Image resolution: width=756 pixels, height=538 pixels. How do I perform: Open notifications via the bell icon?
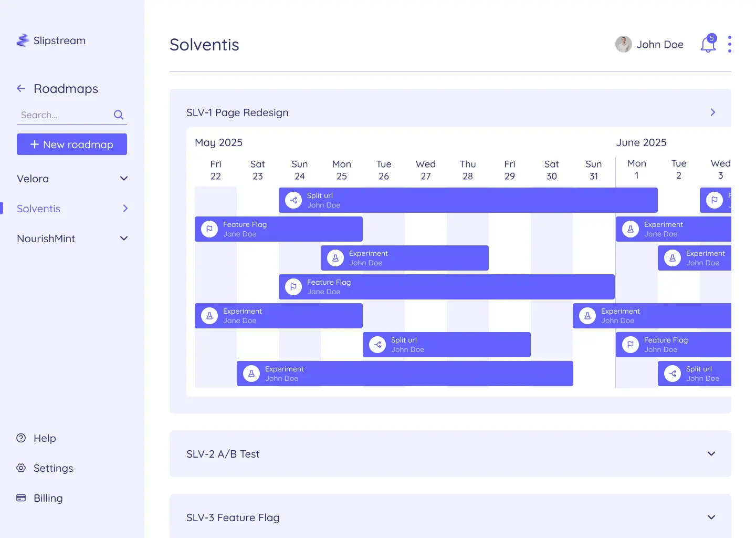pyautogui.click(x=708, y=45)
